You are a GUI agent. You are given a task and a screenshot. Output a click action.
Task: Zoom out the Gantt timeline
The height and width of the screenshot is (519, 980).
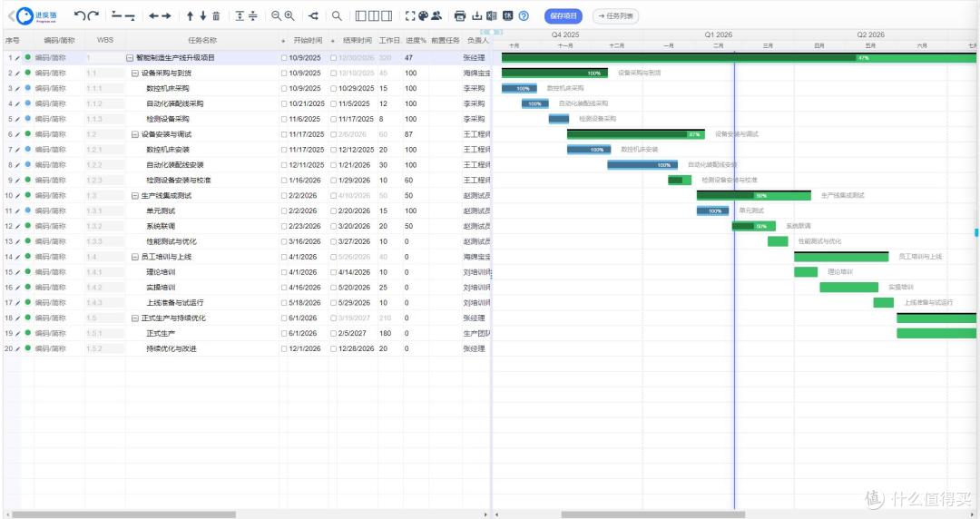[x=276, y=15]
